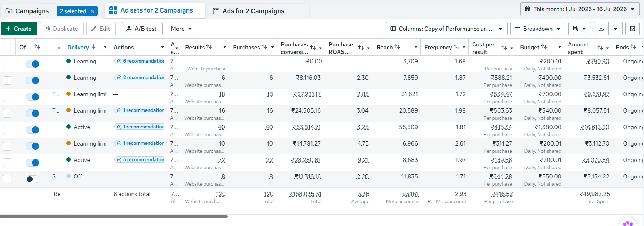Sort by Cost per result arrows
This screenshot has height=226, width=644.
click(504, 48)
